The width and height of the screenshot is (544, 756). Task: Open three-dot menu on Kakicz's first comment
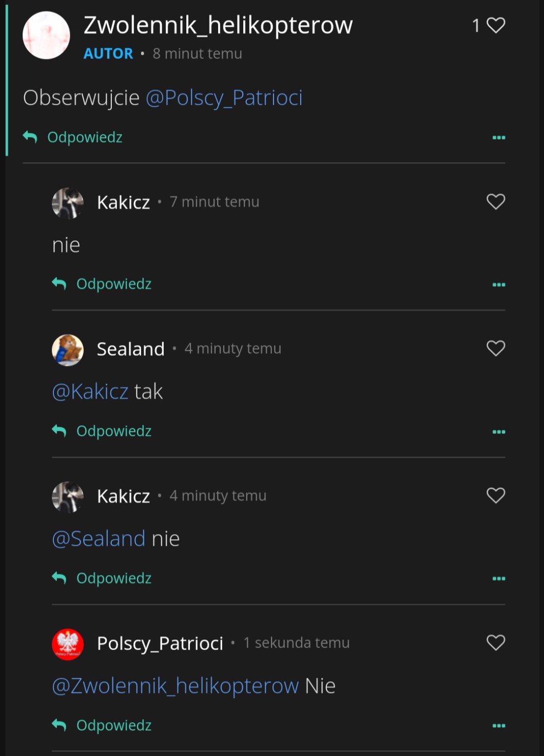[499, 285]
